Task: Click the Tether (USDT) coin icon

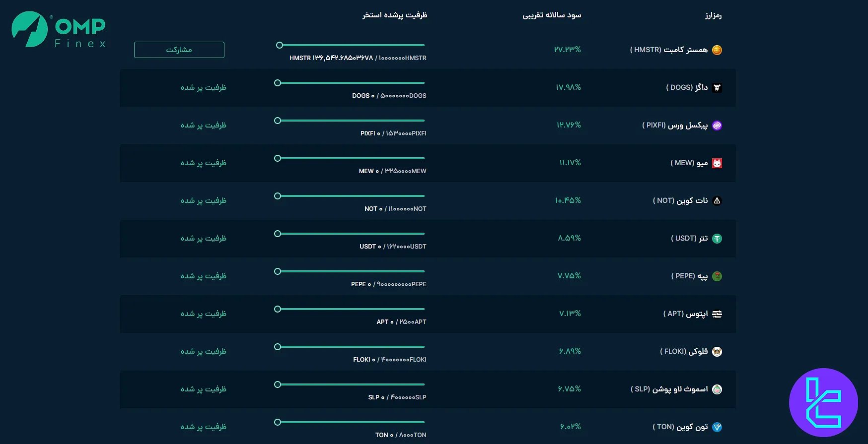Action: [x=717, y=239]
